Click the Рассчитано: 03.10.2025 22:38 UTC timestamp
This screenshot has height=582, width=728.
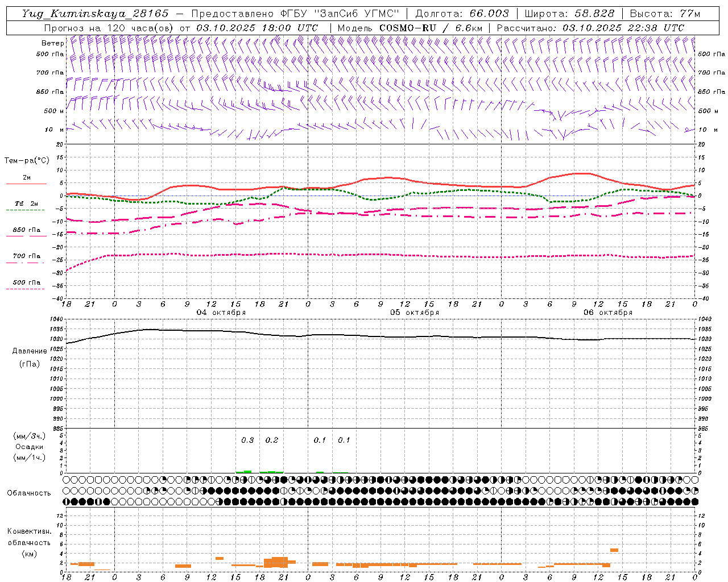tap(590, 28)
